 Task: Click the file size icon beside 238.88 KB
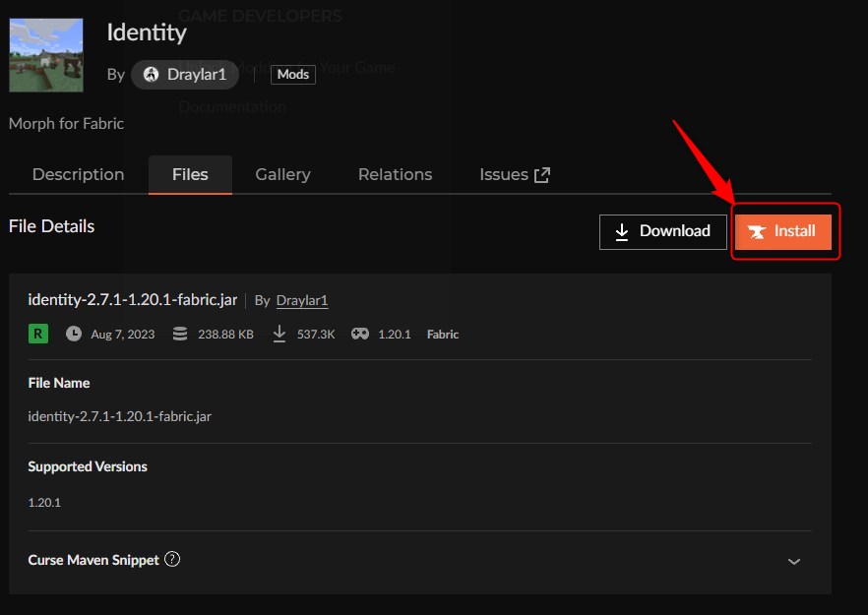(x=179, y=334)
